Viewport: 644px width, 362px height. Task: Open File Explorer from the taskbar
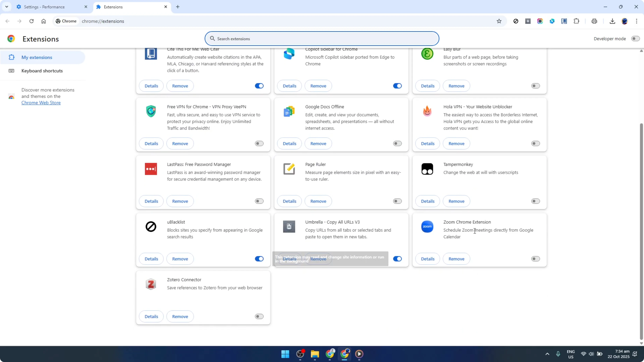coord(315,354)
